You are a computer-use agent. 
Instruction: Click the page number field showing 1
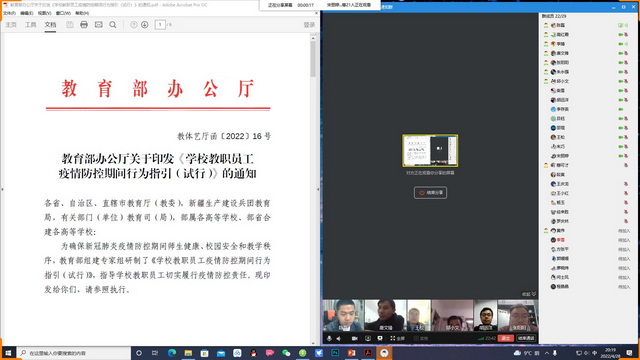click(160, 25)
